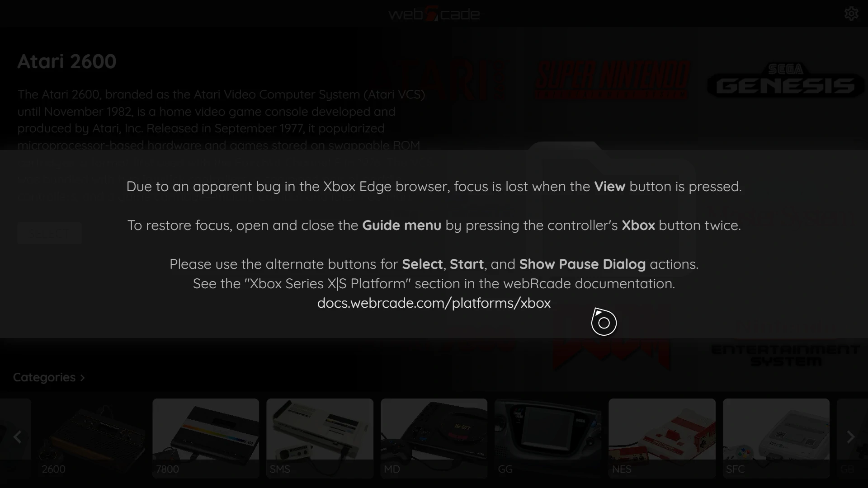Scroll right through console categories
Image resolution: width=868 pixels, height=488 pixels.
tap(851, 438)
